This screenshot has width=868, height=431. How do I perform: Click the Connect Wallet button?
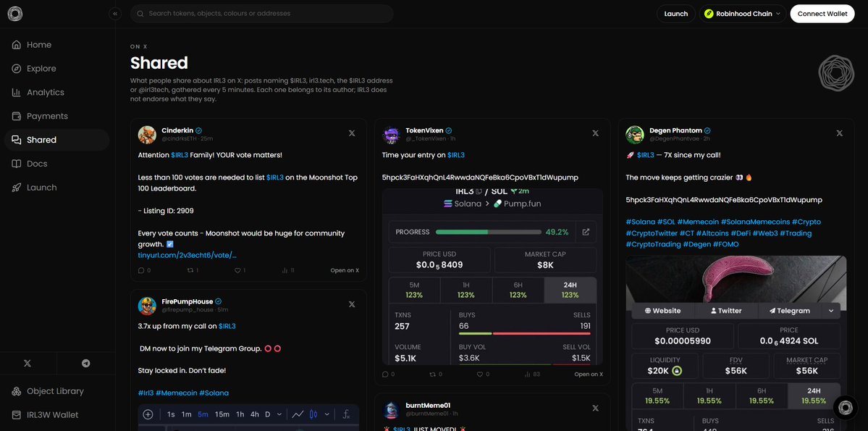click(822, 14)
